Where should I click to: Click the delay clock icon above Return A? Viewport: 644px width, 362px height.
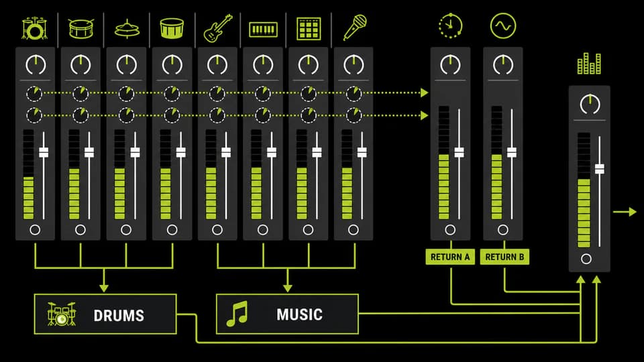point(451,26)
